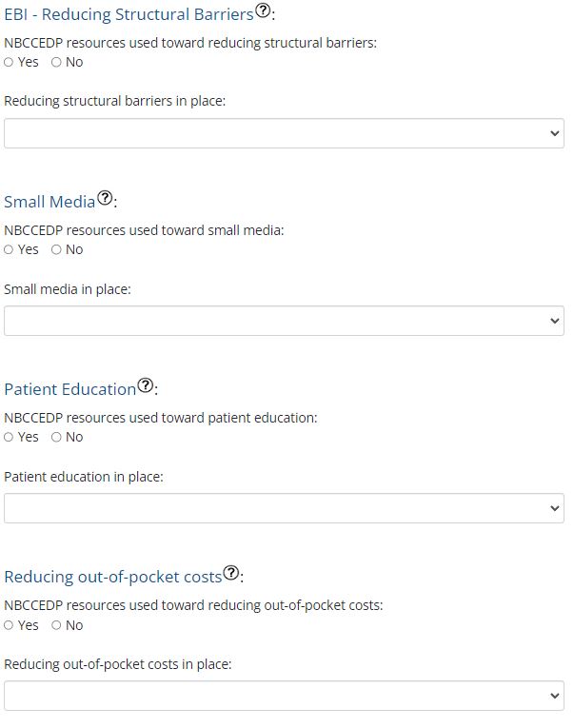Select Yes for structural barriers resources
Image resolution: width=574 pixels, height=728 pixels.
point(10,62)
